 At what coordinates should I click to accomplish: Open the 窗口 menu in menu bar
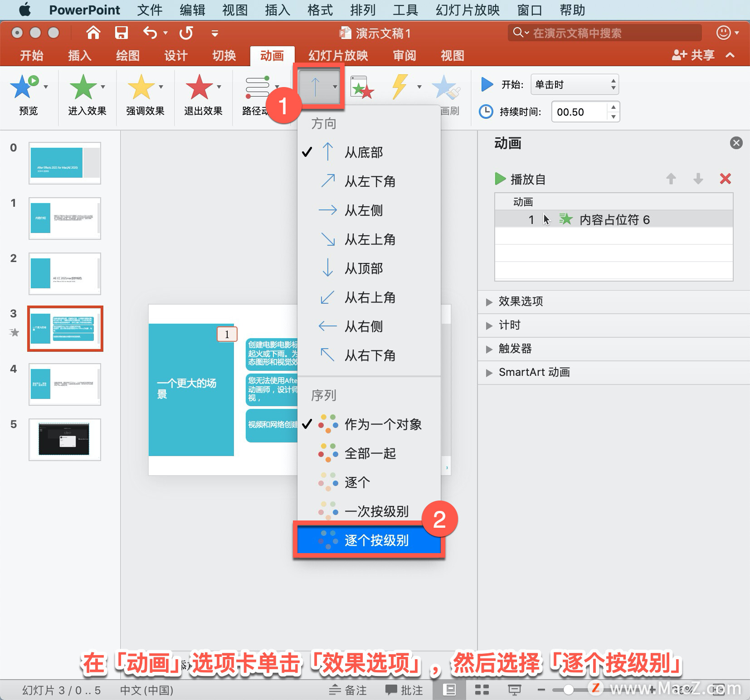[529, 10]
